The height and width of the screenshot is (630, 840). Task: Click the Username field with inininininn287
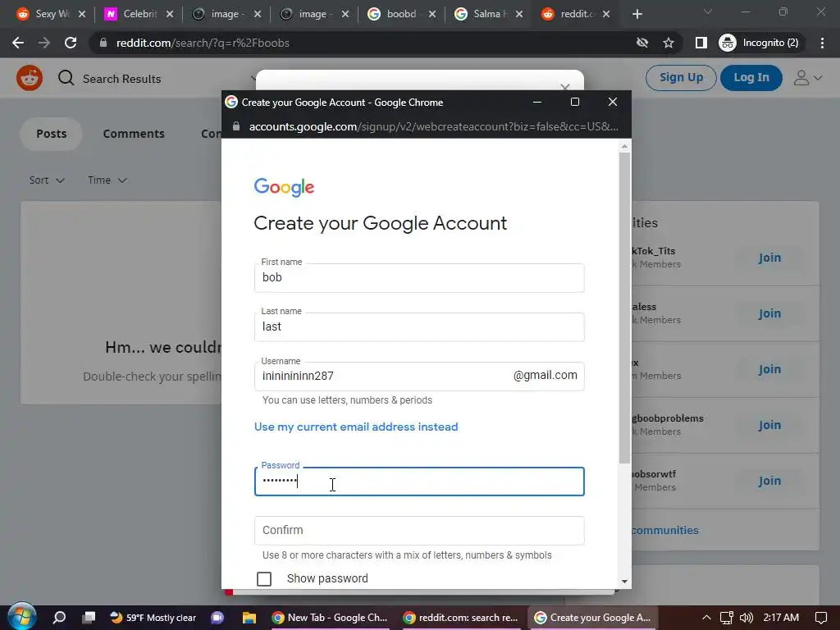point(419,376)
